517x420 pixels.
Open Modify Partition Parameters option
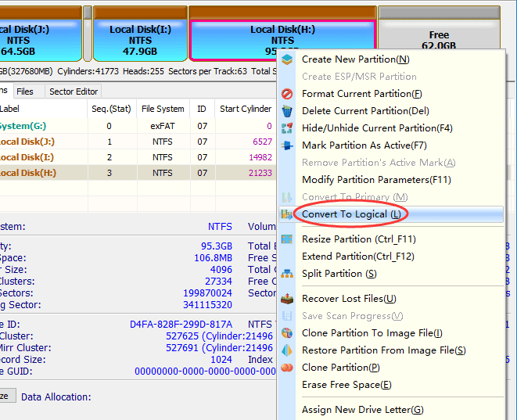(x=376, y=180)
